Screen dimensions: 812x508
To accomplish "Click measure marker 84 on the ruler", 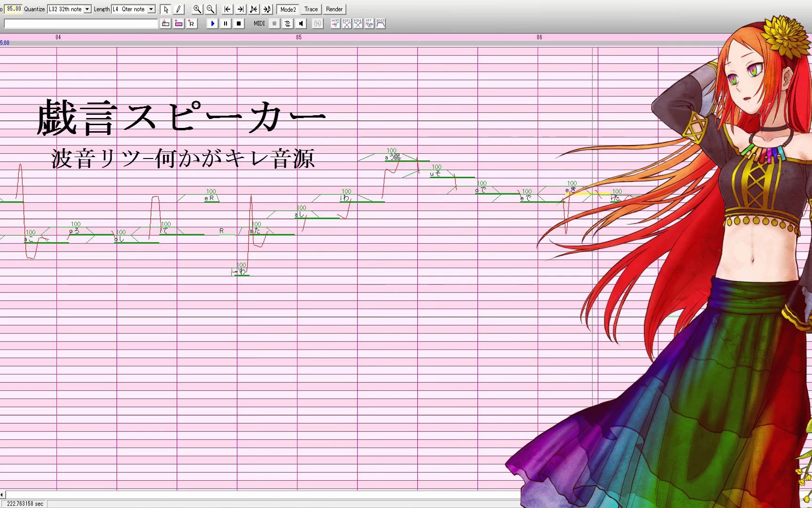I will point(58,37).
